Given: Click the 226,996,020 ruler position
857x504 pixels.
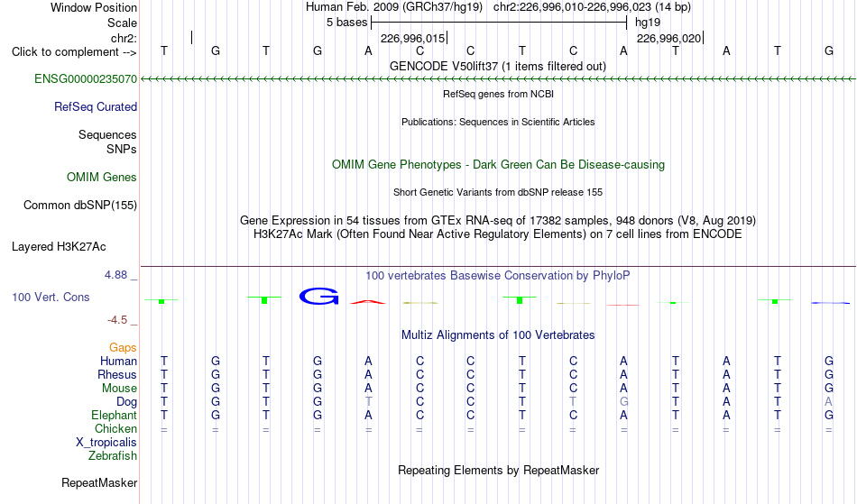Looking at the screenshot, I should [x=669, y=39].
